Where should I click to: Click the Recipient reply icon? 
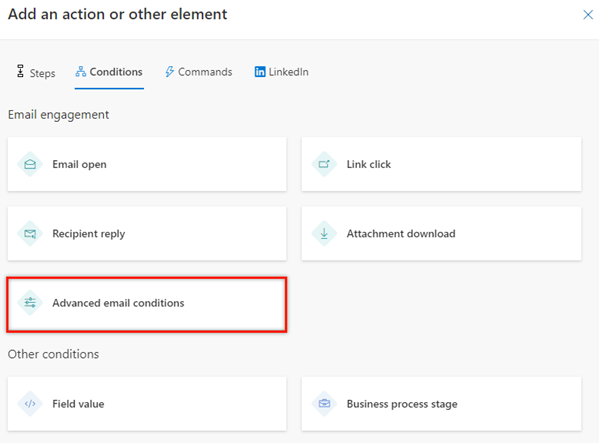pyautogui.click(x=30, y=234)
